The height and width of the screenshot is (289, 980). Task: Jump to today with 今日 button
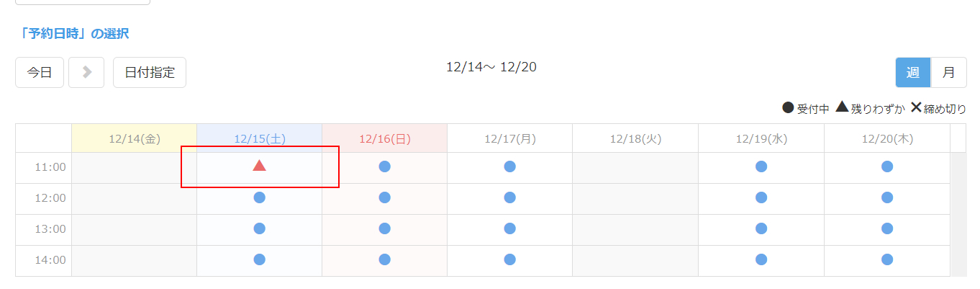(40, 72)
